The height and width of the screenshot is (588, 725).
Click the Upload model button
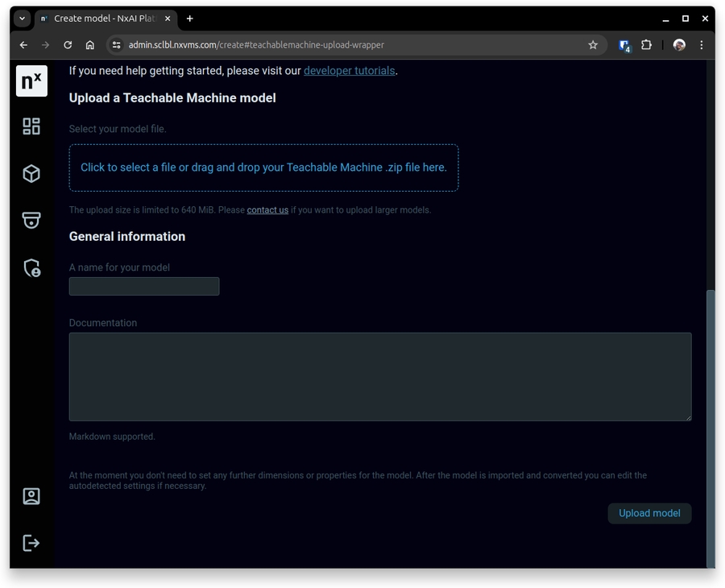pyautogui.click(x=649, y=513)
